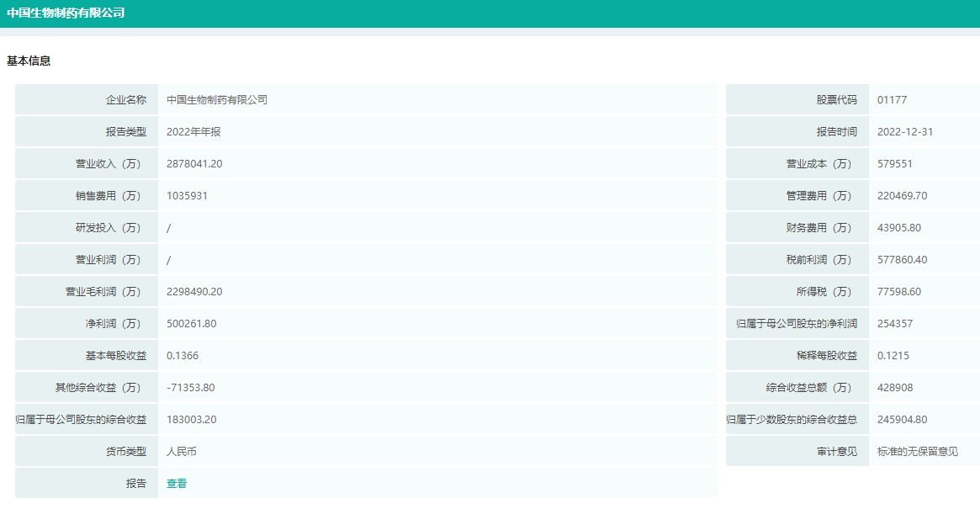Select minority comprehensive income value 245904.80
The height and width of the screenshot is (509, 980).
[x=903, y=419]
